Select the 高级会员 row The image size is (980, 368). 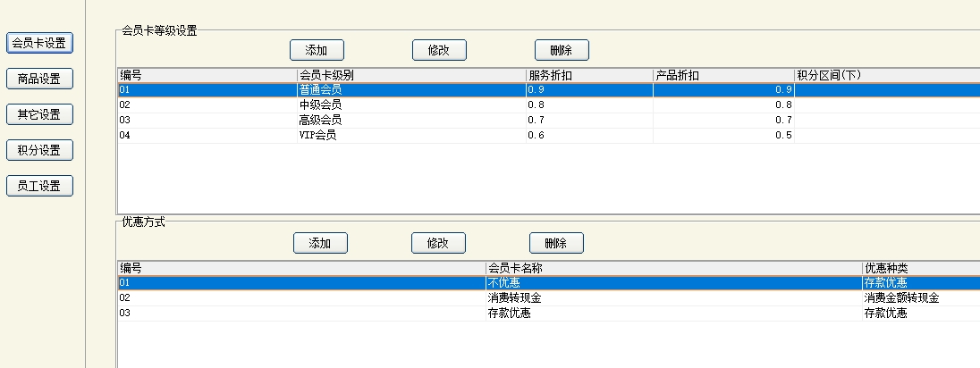(320, 121)
